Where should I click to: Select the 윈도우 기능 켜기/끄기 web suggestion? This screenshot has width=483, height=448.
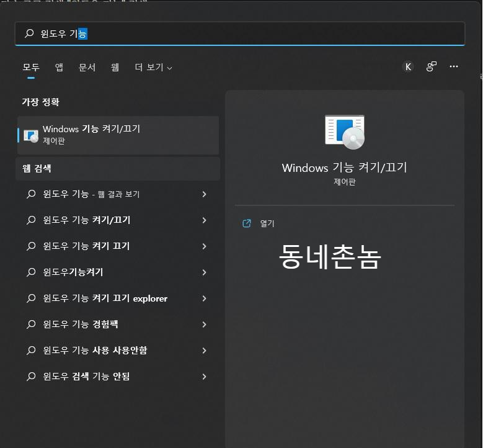pos(118,220)
